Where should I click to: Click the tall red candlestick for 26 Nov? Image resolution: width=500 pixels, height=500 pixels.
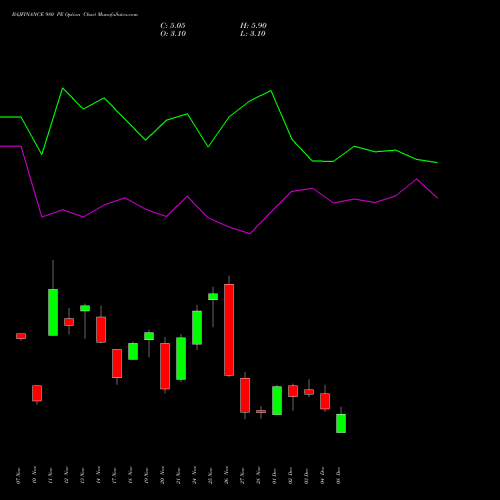[229, 330]
